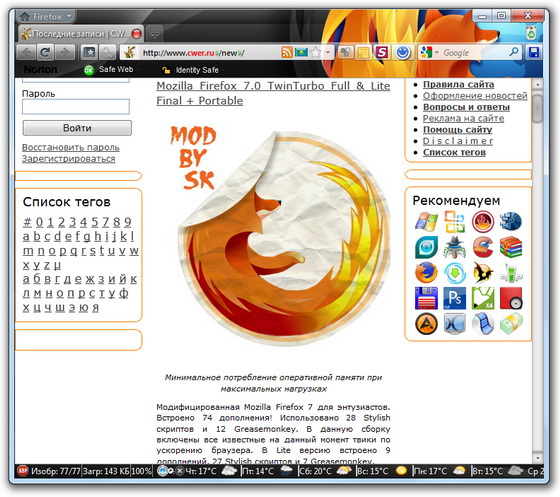Image resolution: width=560 pixels, height=497 pixels.
Task: Click the Пароль password field
Action: pos(76,107)
